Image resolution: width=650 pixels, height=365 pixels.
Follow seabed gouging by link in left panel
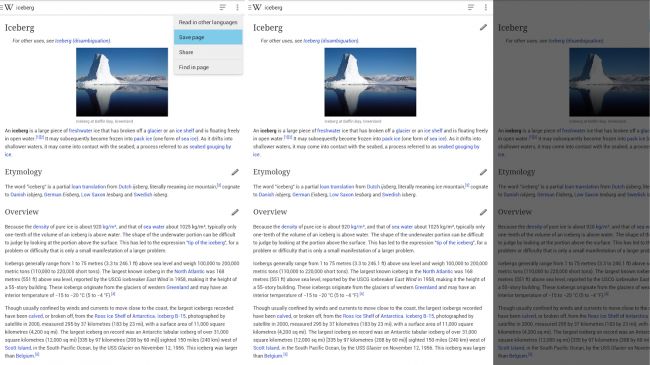pos(210,146)
